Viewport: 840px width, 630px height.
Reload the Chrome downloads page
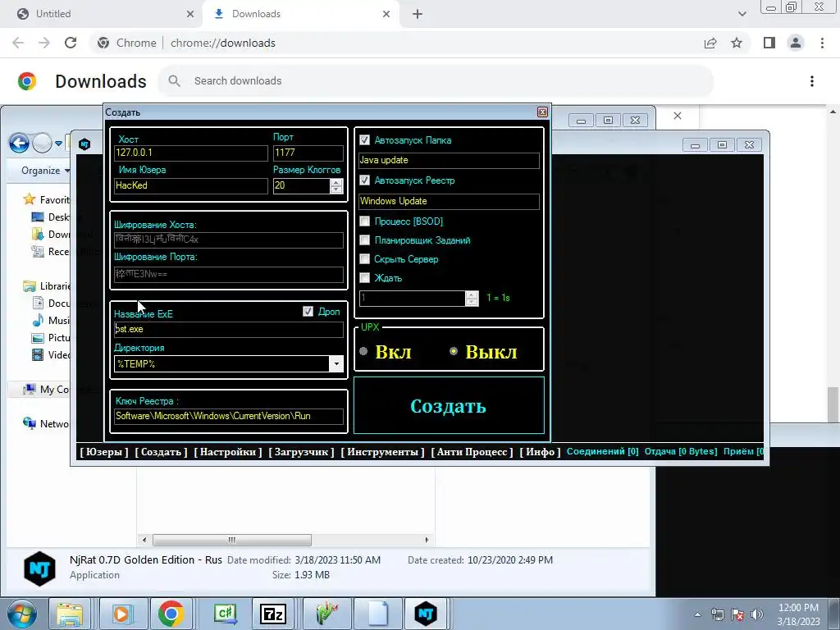point(71,43)
